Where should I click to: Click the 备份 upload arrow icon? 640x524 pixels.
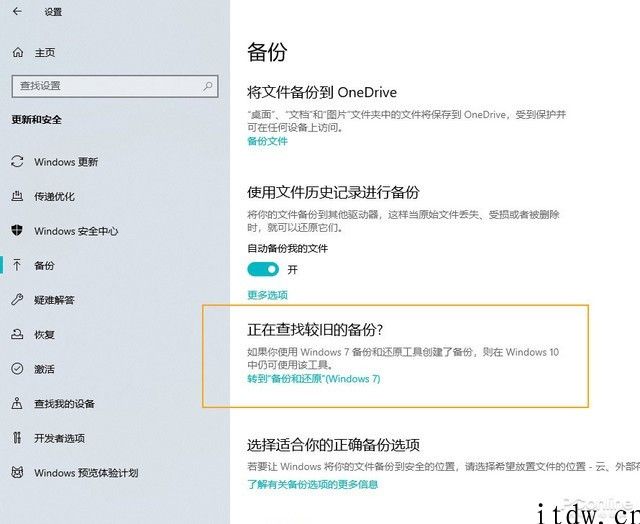coord(17,266)
